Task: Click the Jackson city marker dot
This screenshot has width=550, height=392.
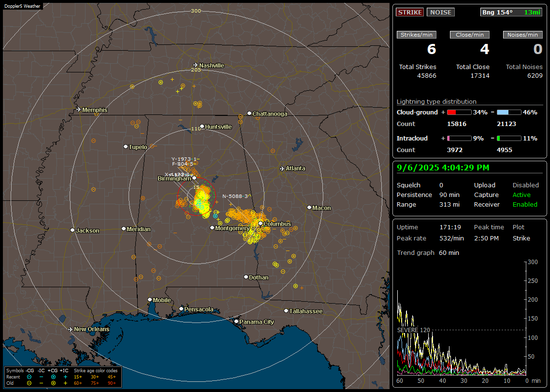Action: pos(72,230)
